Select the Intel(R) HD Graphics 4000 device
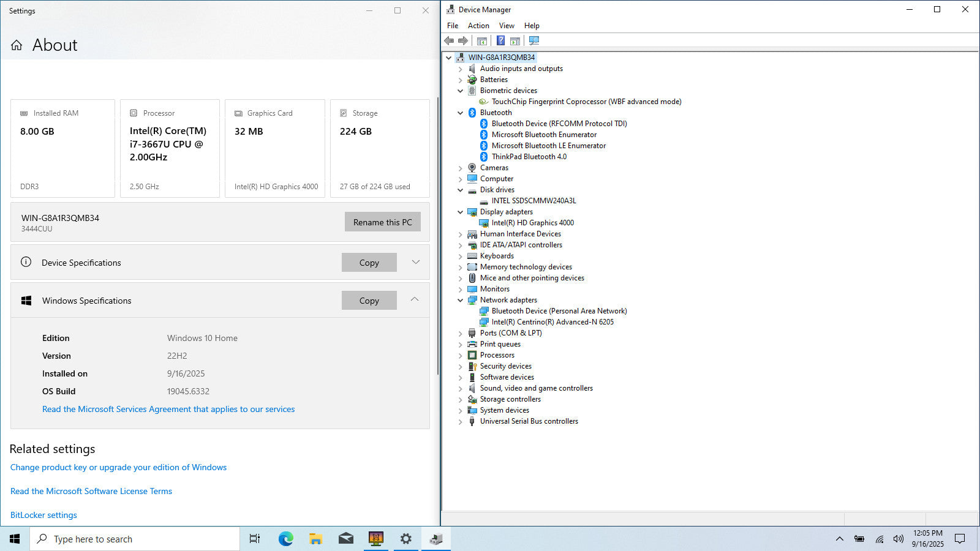The width and height of the screenshot is (980, 551). [532, 223]
